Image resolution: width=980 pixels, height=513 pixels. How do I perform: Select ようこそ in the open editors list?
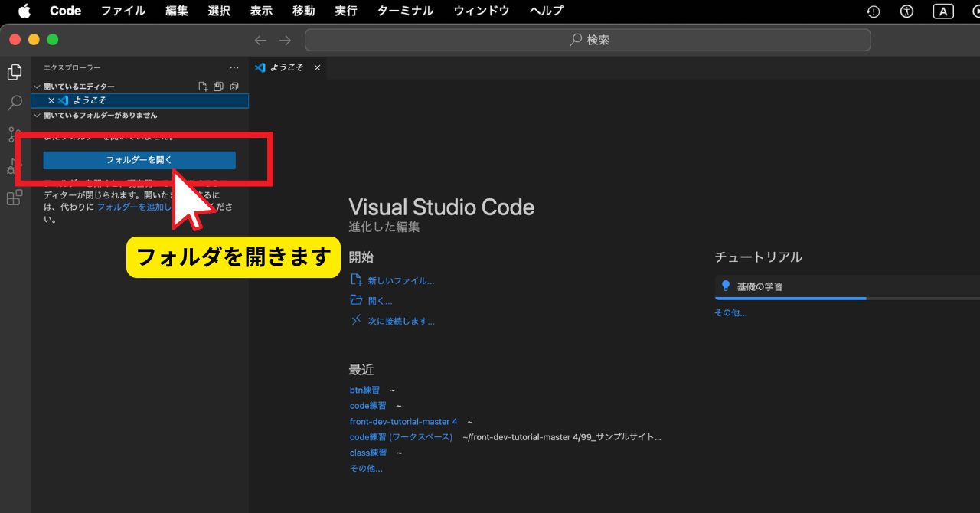[140, 100]
